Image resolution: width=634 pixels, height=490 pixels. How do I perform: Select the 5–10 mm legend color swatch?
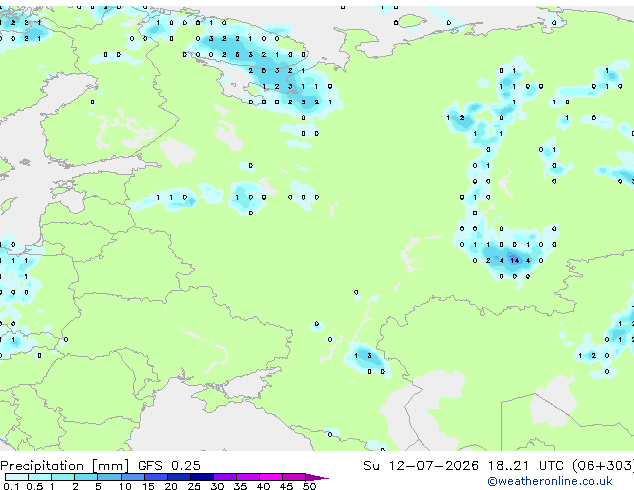pos(109,477)
